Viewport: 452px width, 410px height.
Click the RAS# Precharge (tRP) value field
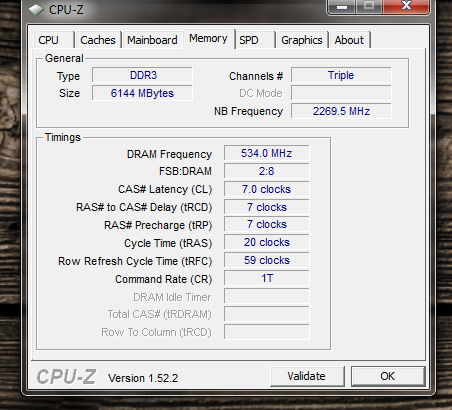click(x=267, y=225)
